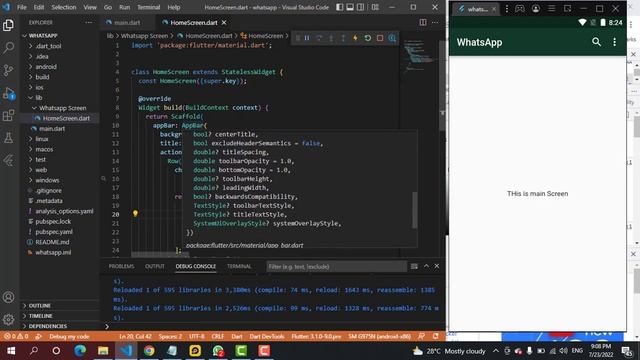Pause the debug session
Screen dimensions: 640x360
click(307, 38)
